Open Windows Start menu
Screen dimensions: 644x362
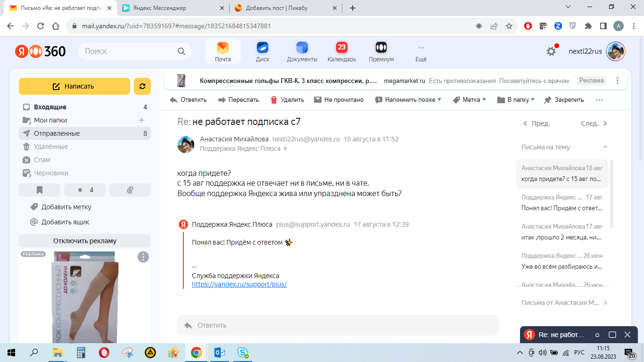point(11,353)
